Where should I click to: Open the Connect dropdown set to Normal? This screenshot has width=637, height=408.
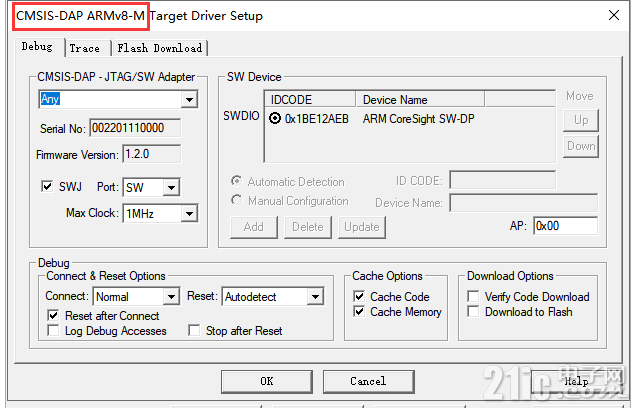coord(136,297)
